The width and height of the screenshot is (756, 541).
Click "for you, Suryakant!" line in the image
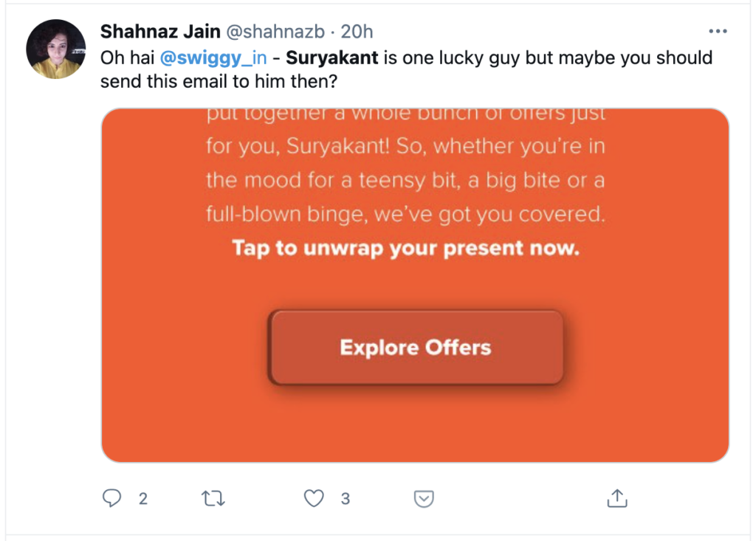(x=297, y=146)
